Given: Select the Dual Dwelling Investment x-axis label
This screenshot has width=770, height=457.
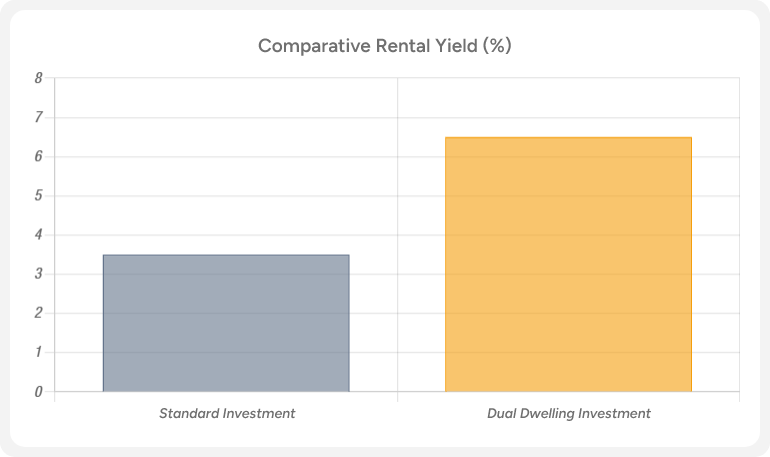Looking at the screenshot, I should point(568,413).
